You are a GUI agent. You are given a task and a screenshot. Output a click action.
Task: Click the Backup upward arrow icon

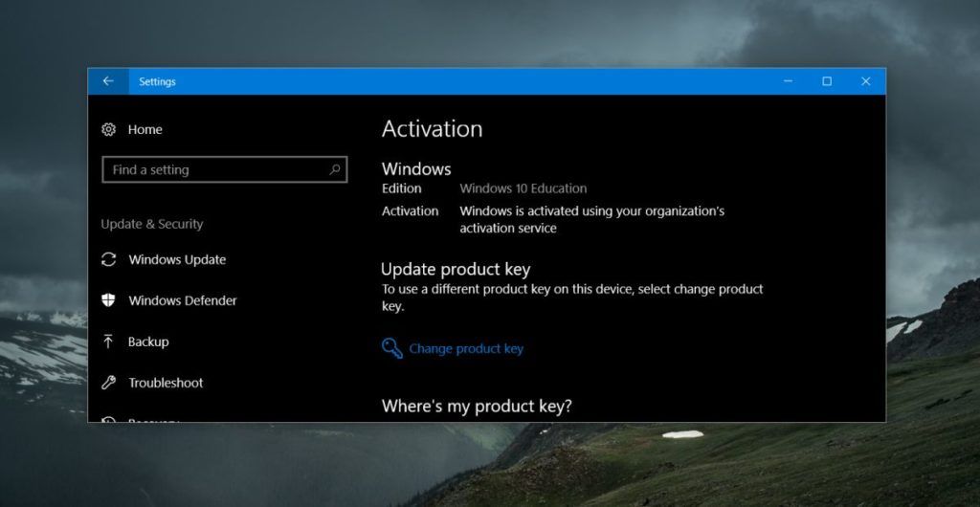coord(109,342)
